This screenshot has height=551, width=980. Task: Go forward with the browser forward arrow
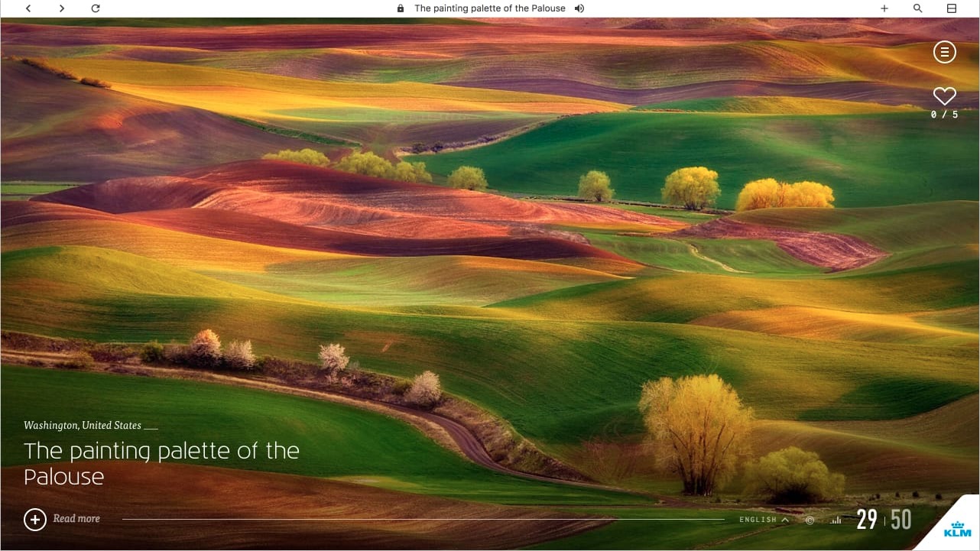pyautogui.click(x=62, y=8)
